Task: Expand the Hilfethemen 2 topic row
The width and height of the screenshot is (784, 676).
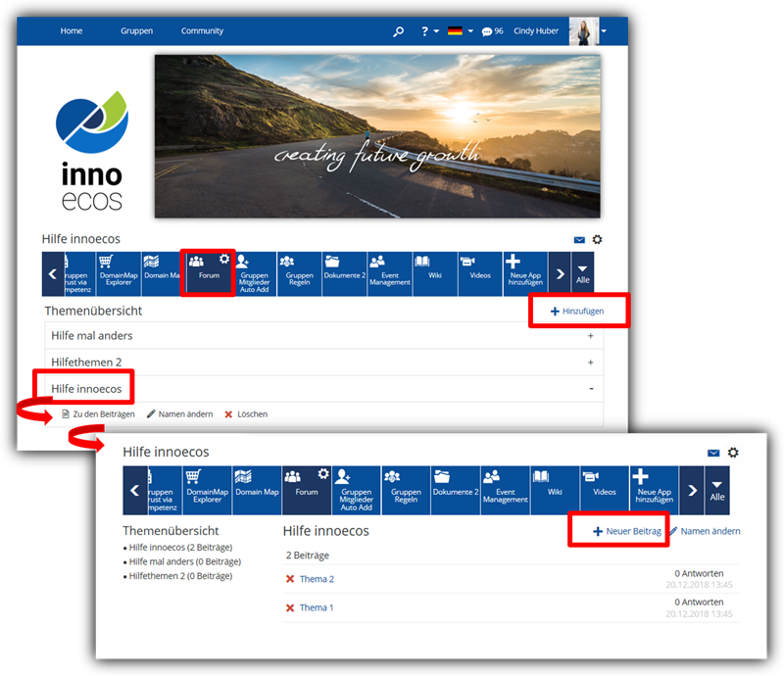Action: point(590,362)
